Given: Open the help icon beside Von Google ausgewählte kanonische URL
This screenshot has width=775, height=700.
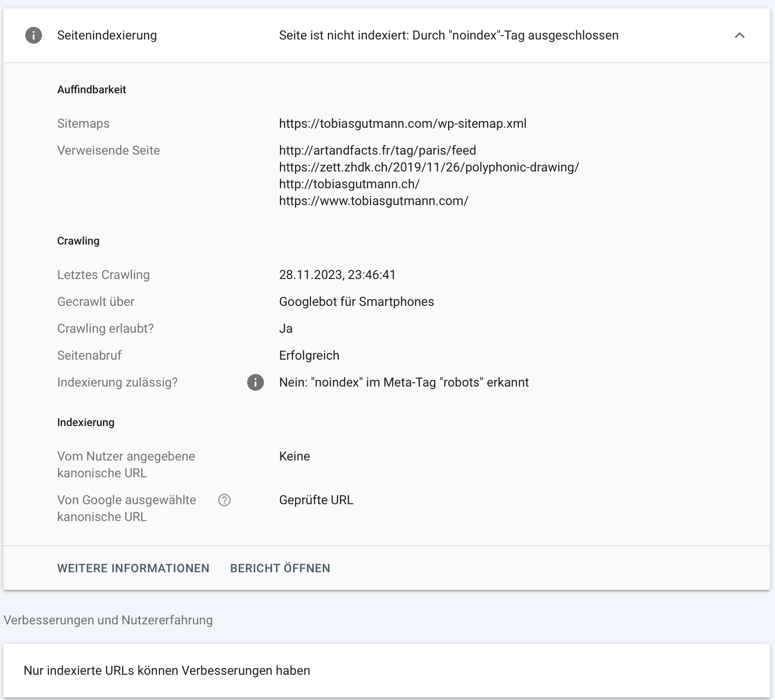Looking at the screenshot, I should (225, 500).
